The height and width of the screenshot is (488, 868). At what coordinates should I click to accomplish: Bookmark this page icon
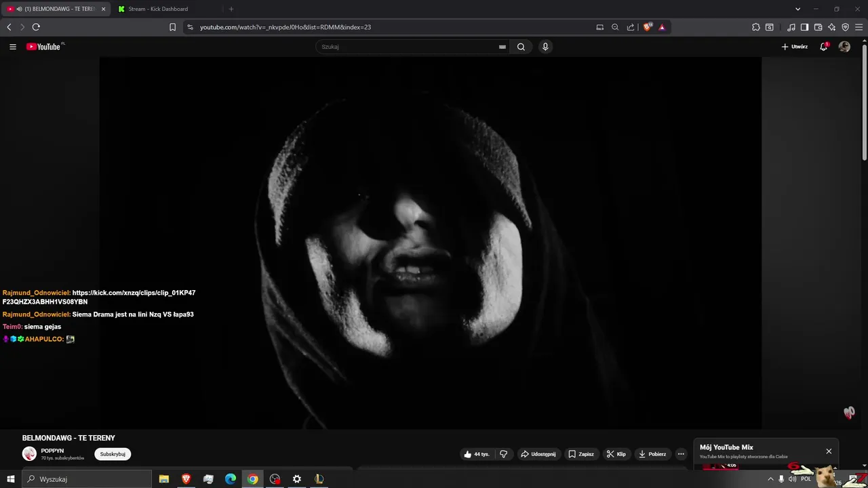point(172,27)
